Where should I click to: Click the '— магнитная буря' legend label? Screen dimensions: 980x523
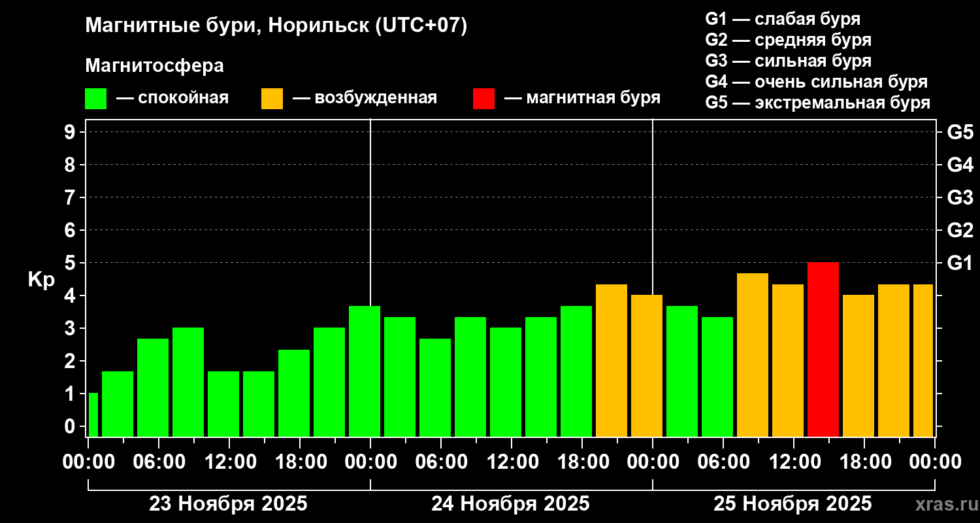point(582,98)
